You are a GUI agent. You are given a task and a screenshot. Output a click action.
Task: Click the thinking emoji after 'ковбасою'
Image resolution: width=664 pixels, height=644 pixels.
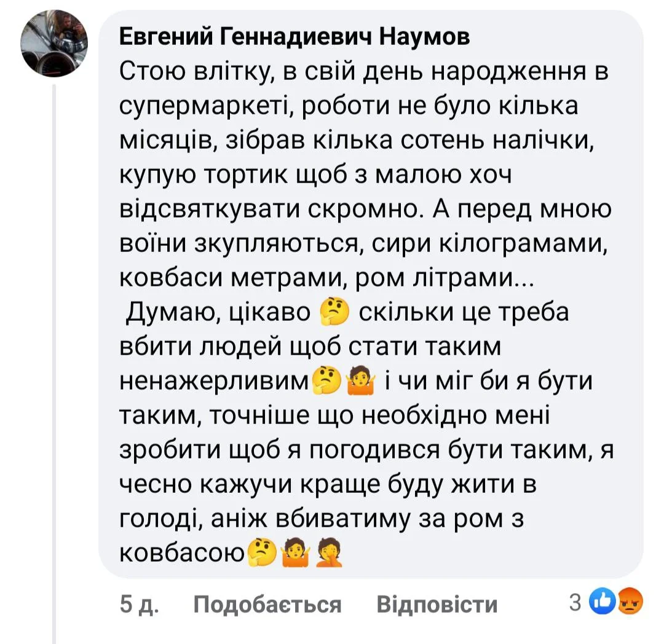[x=262, y=554]
